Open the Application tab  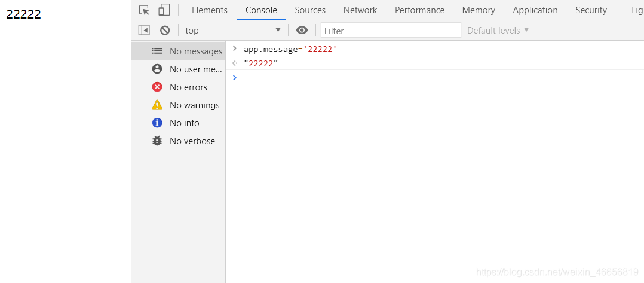(x=535, y=10)
